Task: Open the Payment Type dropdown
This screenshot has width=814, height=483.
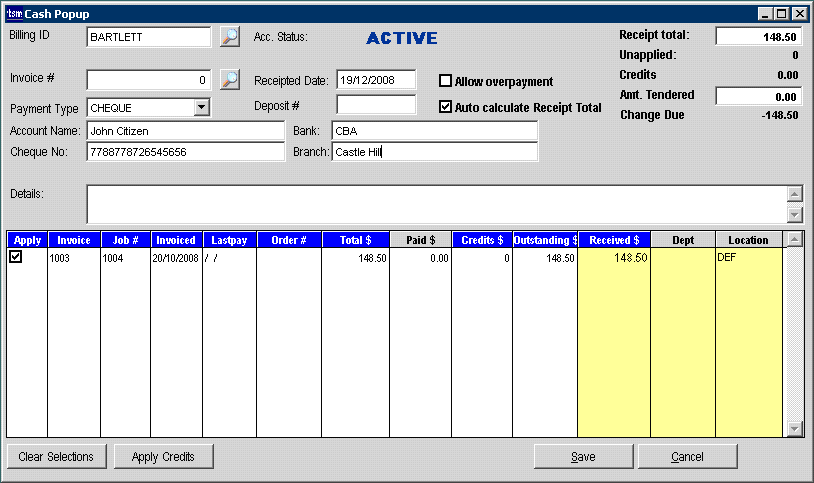Action: click(x=201, y=106)
